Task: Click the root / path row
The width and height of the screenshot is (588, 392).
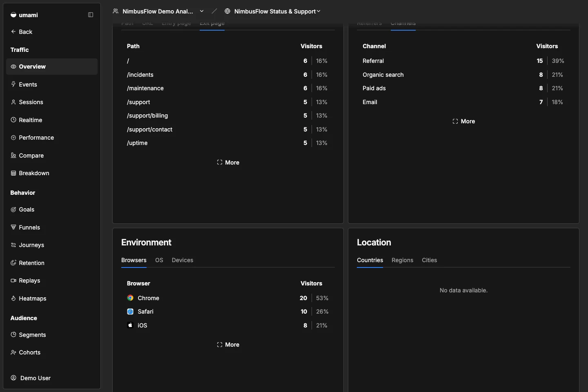Action: point(228,61)
